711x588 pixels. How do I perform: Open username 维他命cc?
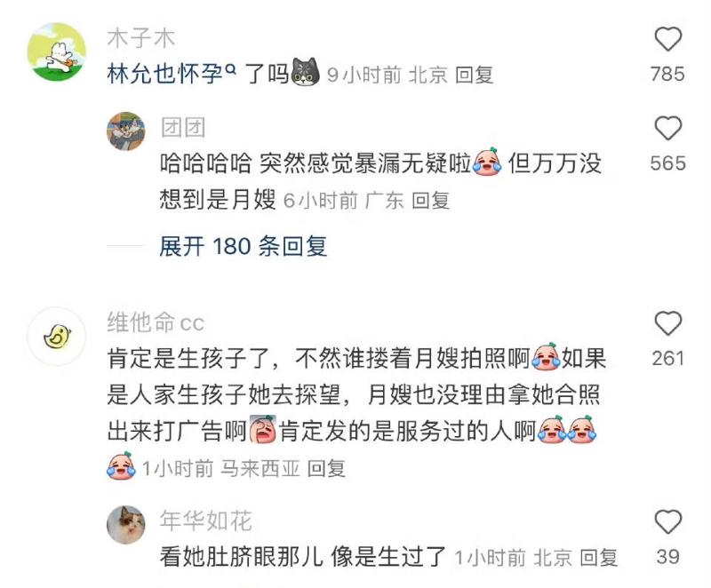coord(156,322)
